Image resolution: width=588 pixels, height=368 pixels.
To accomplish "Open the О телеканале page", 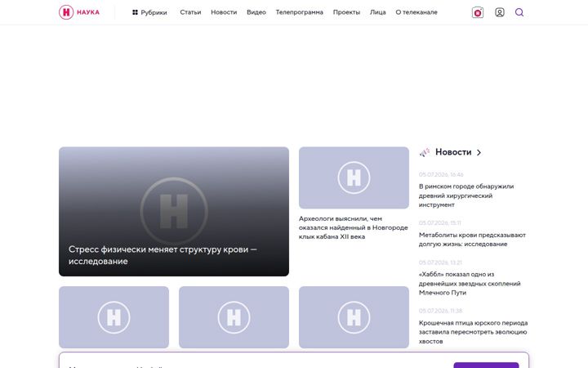I will [416, 12].
